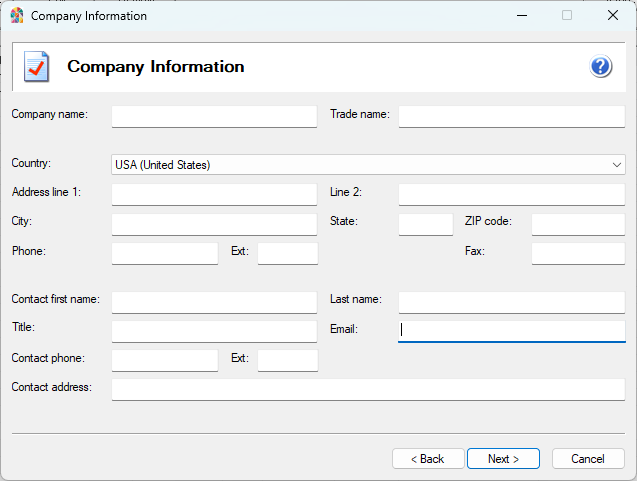Focus the Company name field
Viewport: 637px width, 481px height.
coord(214,117)
